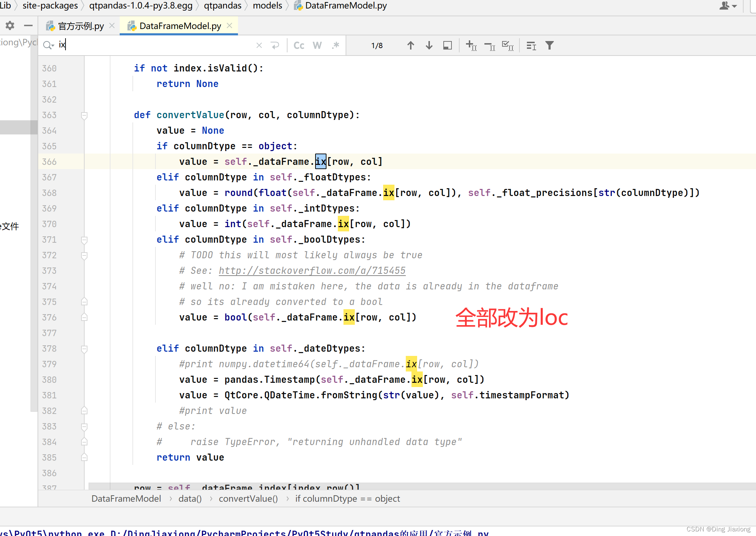Open qtpandas-1.0.4-py3.8.egg breadcrumb
756x536 pixels.
tap(141, 5)
